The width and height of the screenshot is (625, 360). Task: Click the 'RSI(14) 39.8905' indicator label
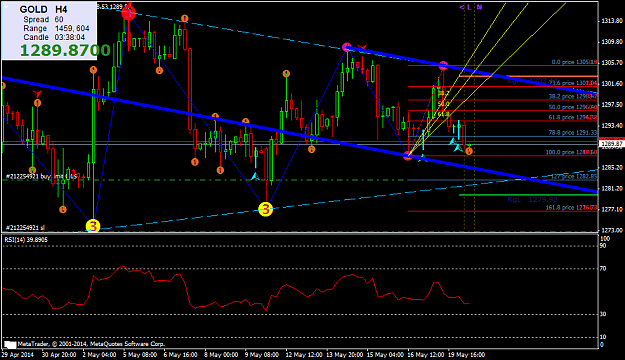point(26,240)
